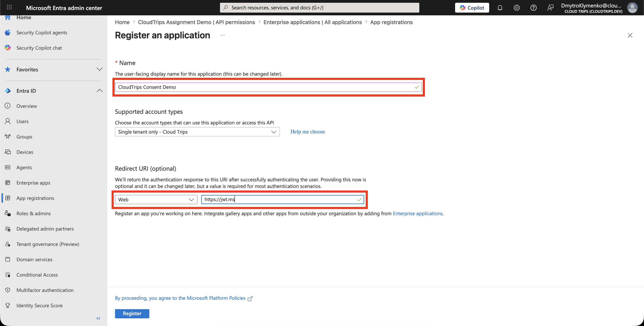Close the Register an application pane
Screen dimensions: 644x326
pyautogui.click(x=630, y=35)
